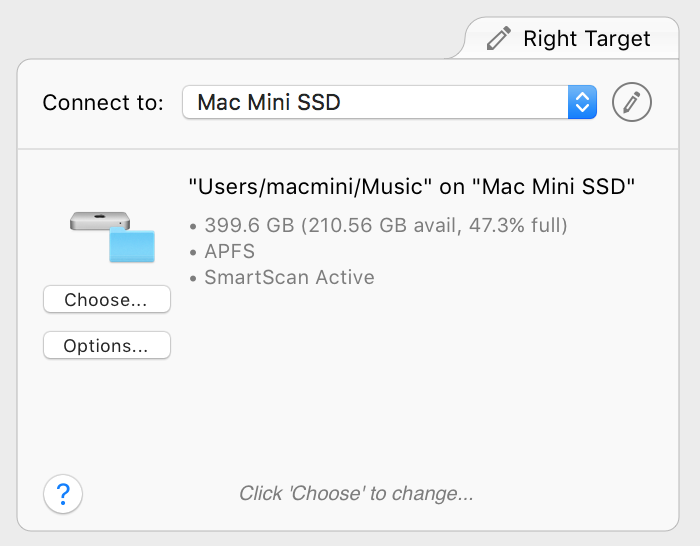Click the SmartScan Active status line

tap(288, 277)
